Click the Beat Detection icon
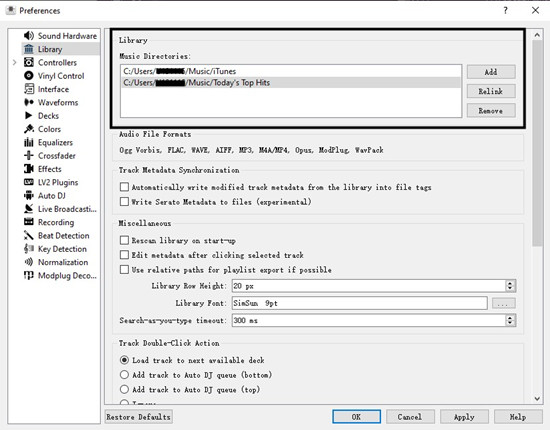Viewport: 550px width, 430px height. click(29, 235)
